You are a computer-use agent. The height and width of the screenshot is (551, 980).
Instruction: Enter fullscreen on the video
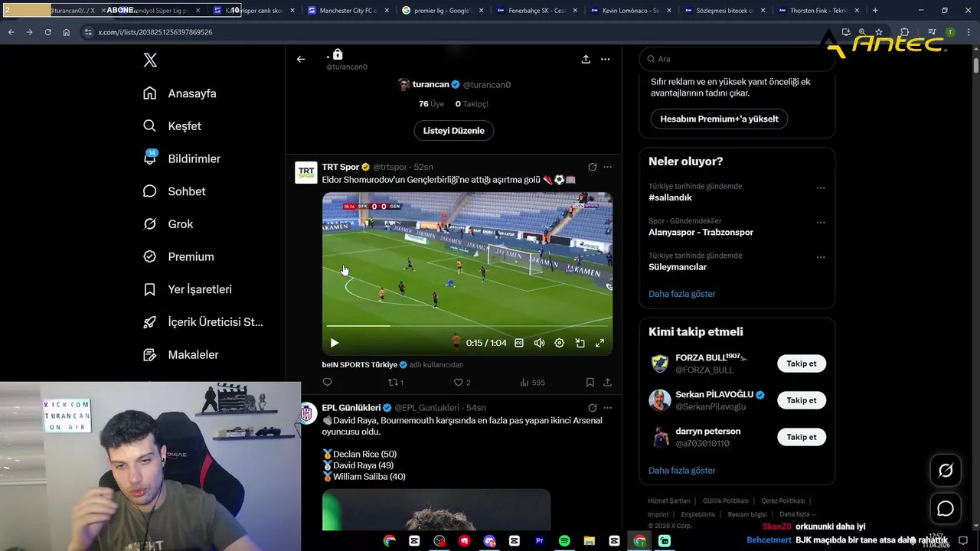[x=599, y=343]
